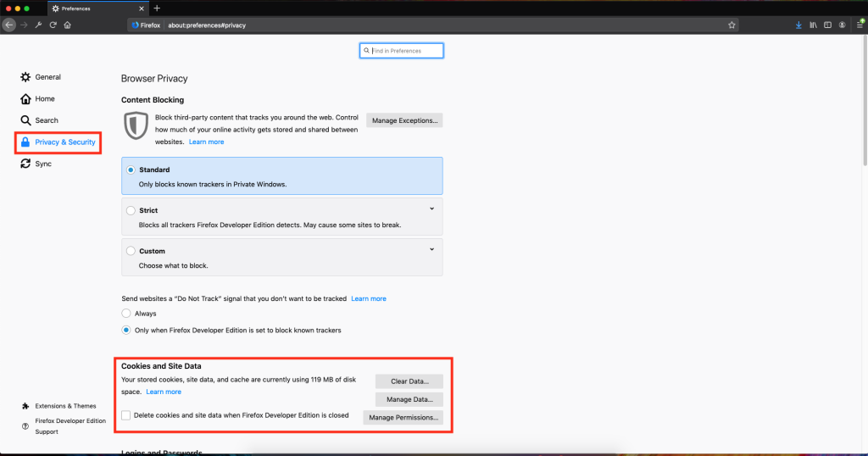Enable delete cookies when Firefox closes
The height and width of the screenshot is (456, 868).
point(126,415)
